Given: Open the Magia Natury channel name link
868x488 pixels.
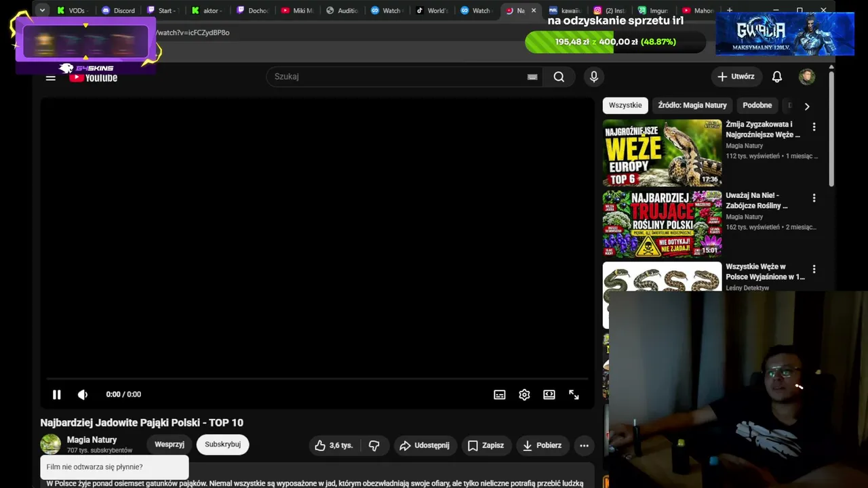Looking at the screenshot, I should [92, 440].
